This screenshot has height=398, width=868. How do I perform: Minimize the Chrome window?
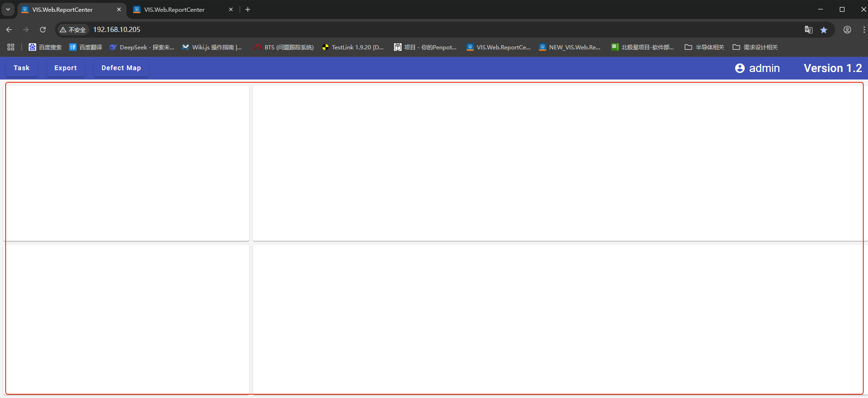(x=821, y=9)
